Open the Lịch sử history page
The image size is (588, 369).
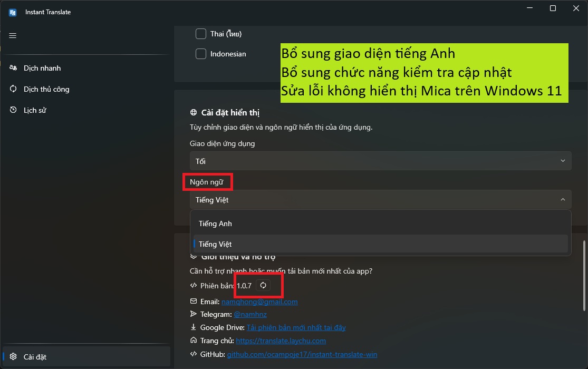86,110
